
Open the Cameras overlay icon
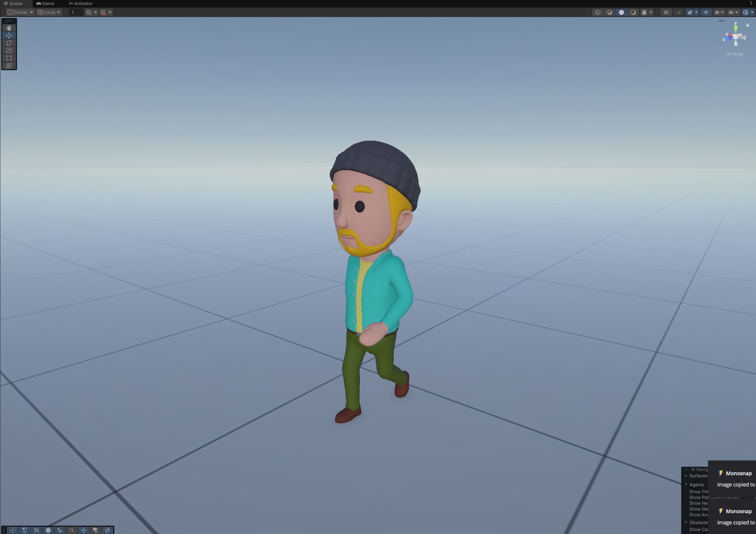[96, 530]
